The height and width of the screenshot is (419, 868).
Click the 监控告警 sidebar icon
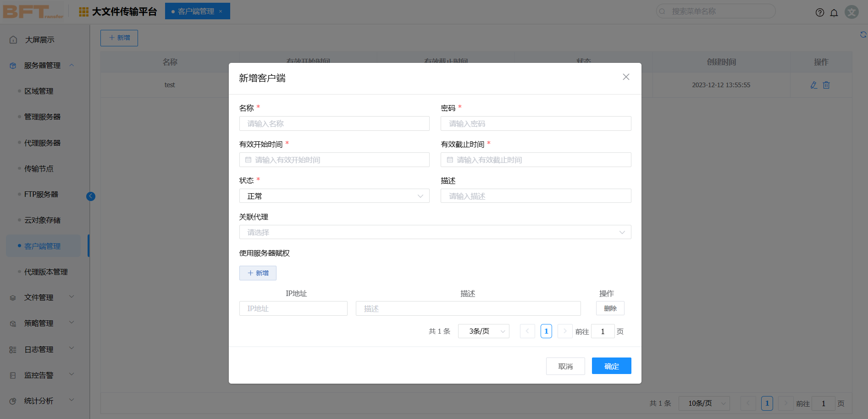click(12, 374)
